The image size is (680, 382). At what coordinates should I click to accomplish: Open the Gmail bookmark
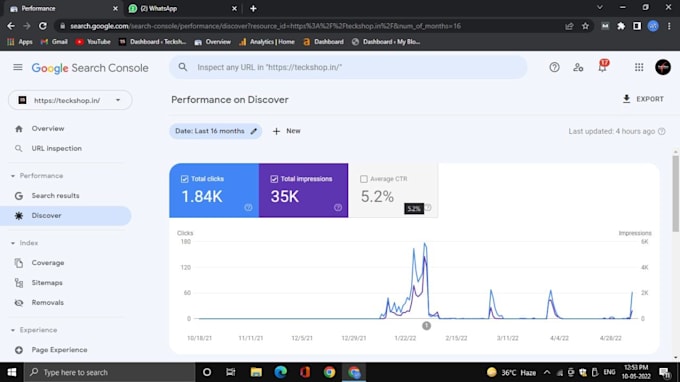coord(54,42)
